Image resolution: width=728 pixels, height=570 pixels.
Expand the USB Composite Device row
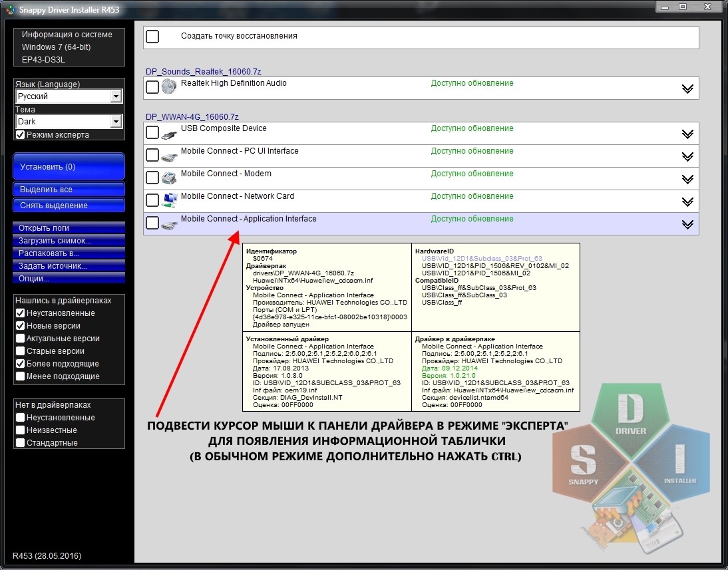687,134
